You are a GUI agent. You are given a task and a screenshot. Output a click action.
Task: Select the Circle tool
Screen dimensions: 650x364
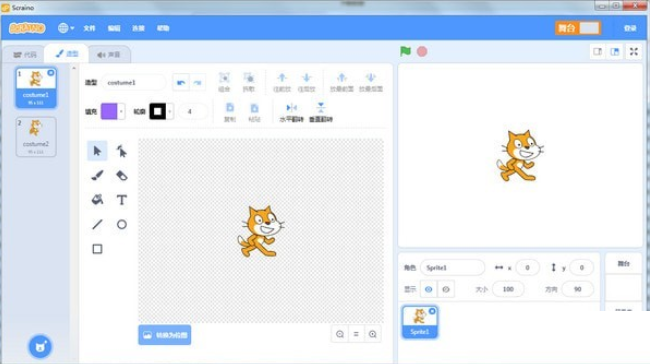coord(121,224)
